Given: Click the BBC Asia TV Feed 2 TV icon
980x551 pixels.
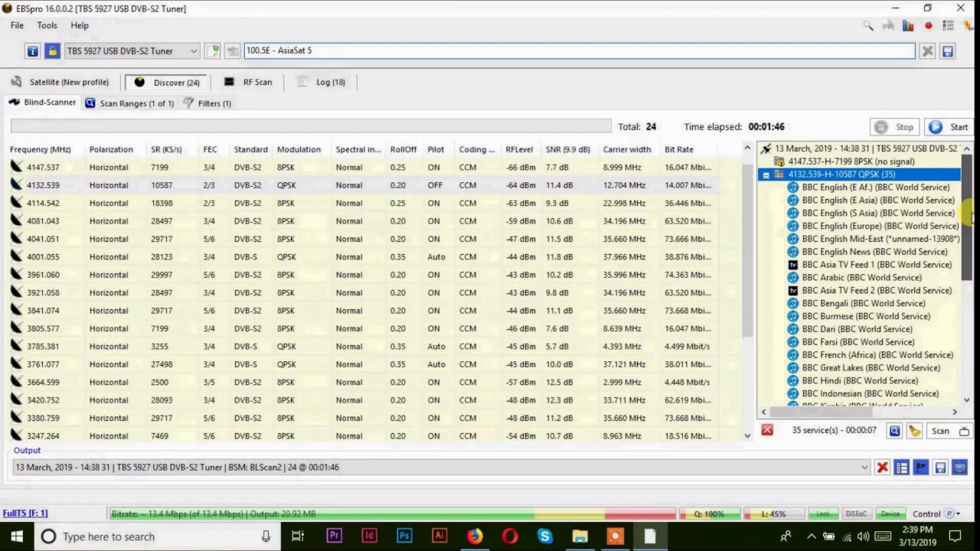Looking at the screenshot, I should pos(793,291).
